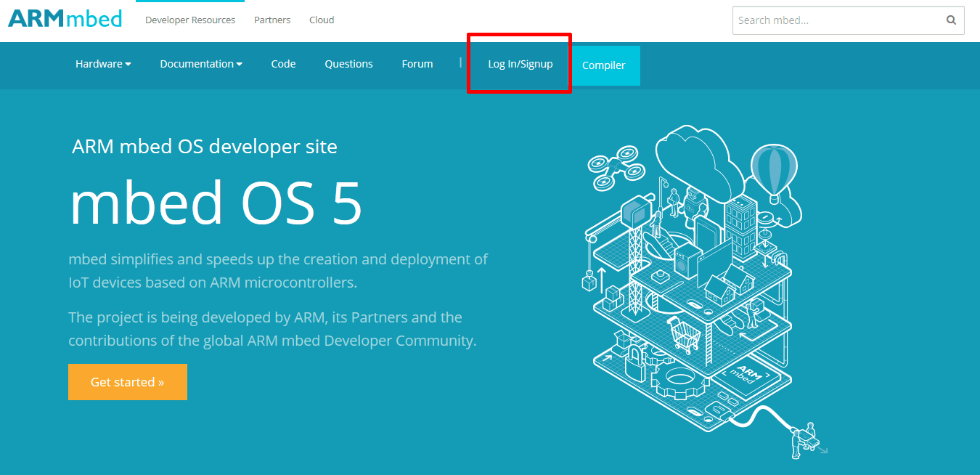
Task: Click the 'The project is being developed' paragraph
Action: coord(272,329)
